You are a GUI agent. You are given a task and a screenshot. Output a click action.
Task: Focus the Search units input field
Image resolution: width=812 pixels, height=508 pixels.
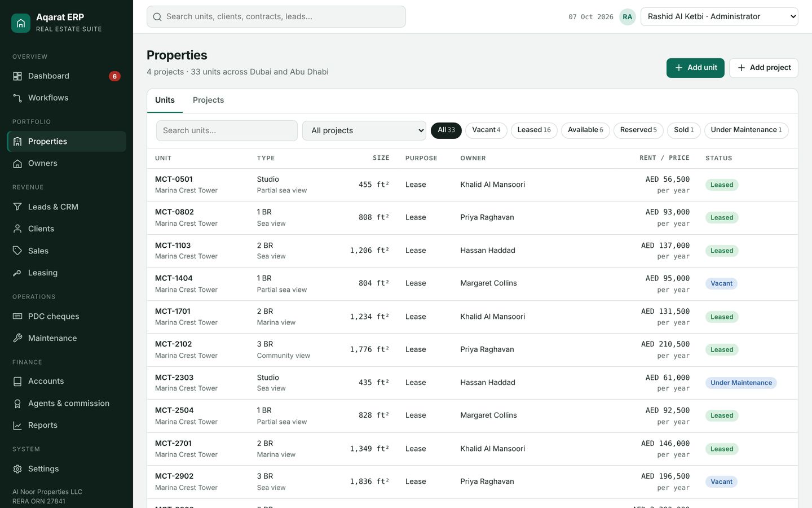(x=227, y=130)
